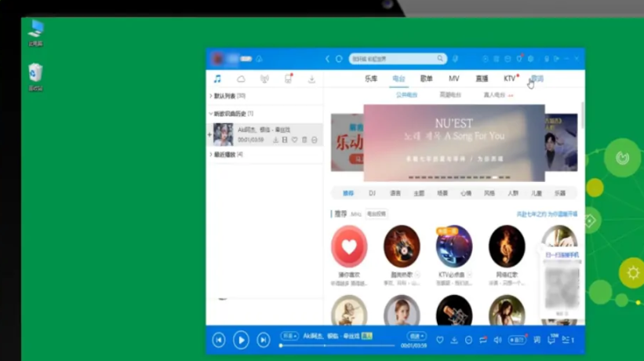Click the song progress bar
The width and height of the screenshot is (644, 361).
(337, 346)
